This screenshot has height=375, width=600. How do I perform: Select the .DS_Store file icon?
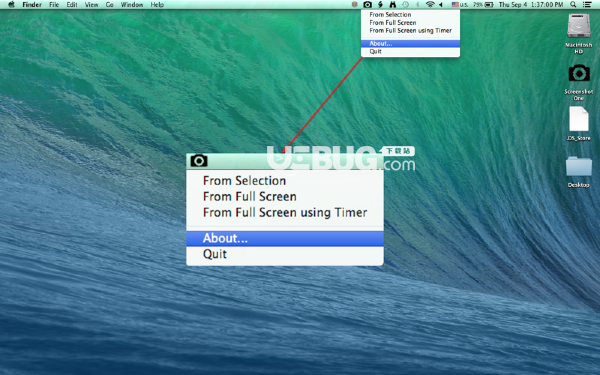coord(579,119)
